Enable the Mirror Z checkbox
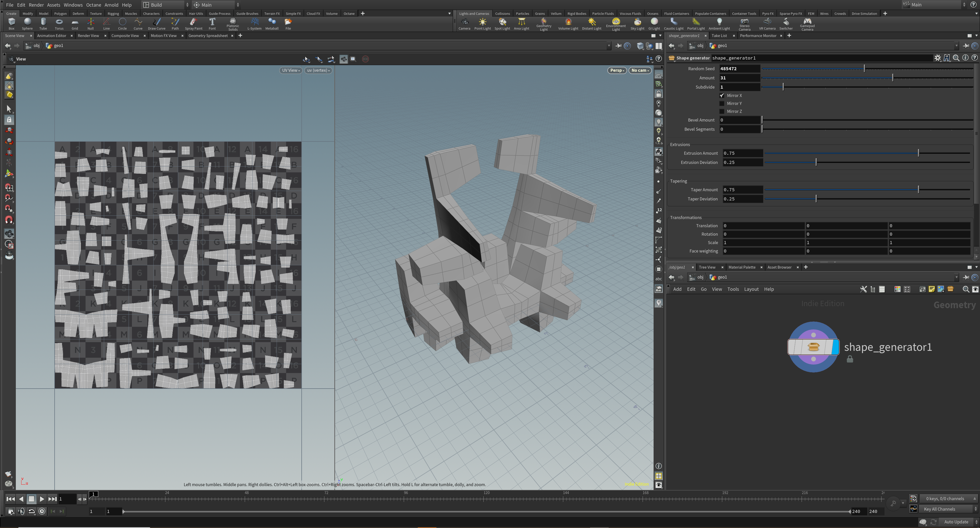Screen dimensions: 980x528 (722, 112)
